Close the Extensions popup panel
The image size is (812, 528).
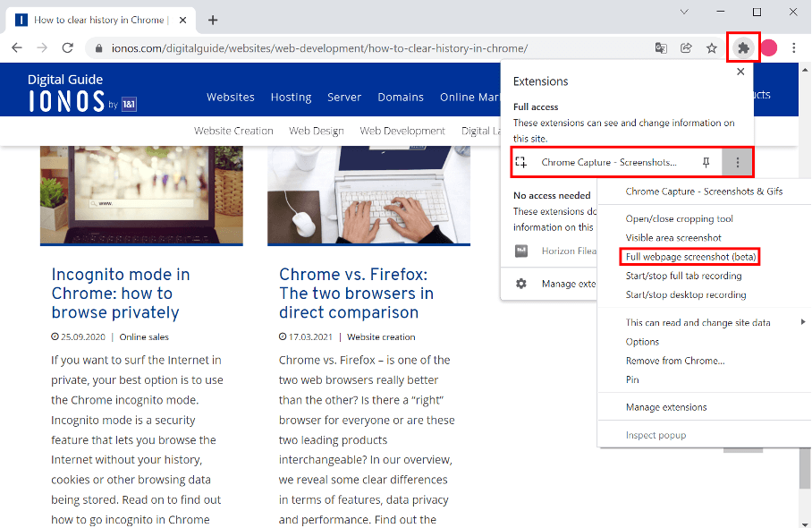pos(740,72)
